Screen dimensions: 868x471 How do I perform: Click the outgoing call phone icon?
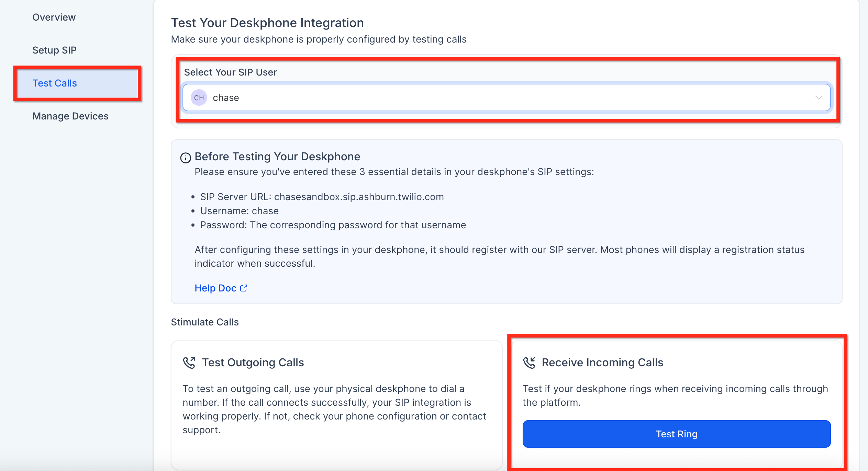[x=189, y=363]
